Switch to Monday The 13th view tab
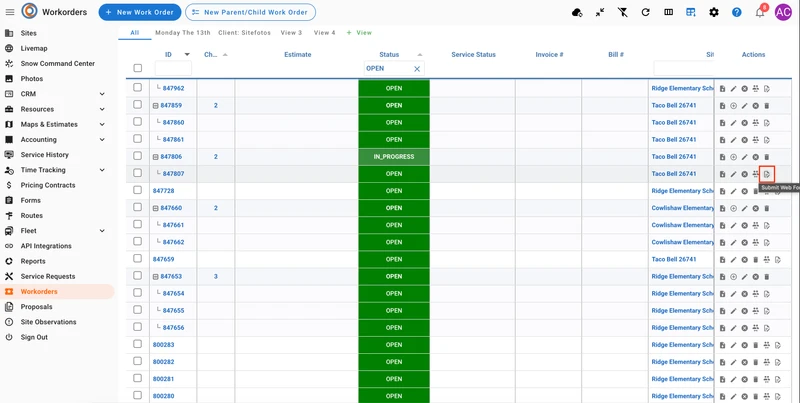 click(183, 33)
